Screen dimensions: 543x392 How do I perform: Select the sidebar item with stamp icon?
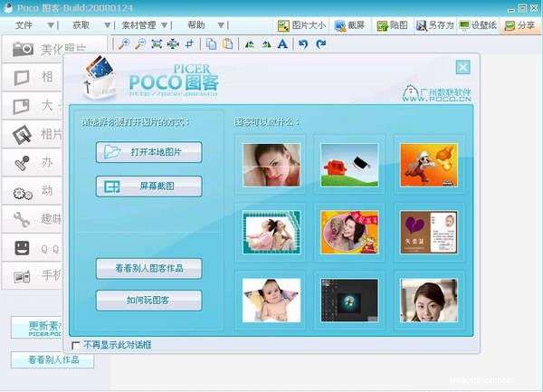click(33, 162)
